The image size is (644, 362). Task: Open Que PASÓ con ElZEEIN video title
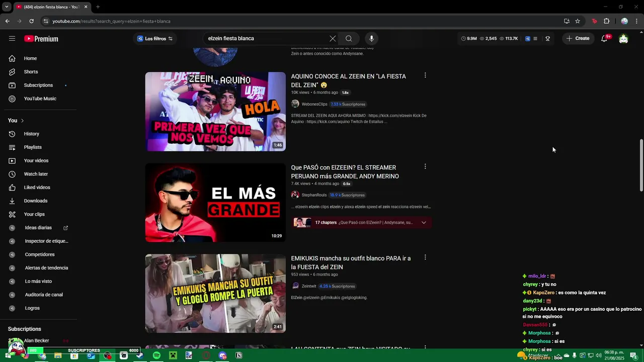click(345, 172)
